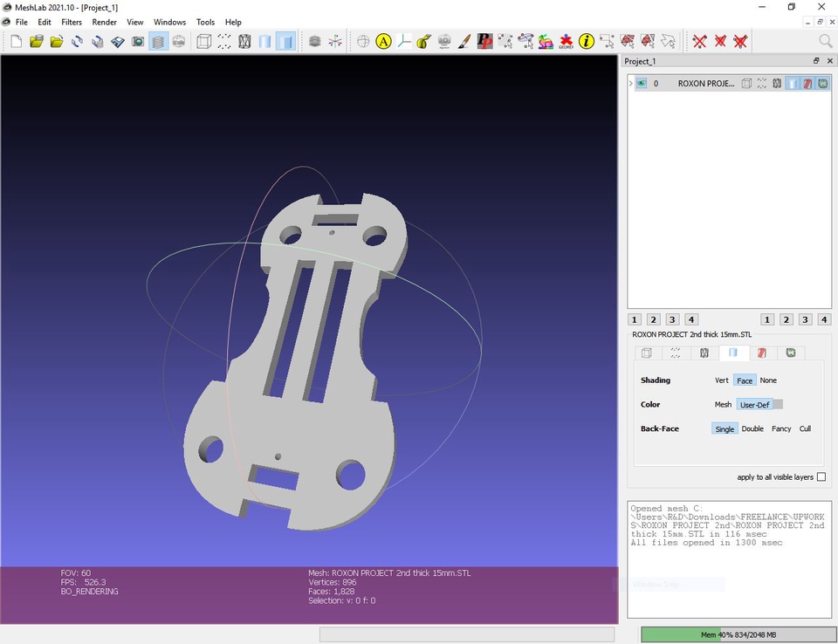
Task: Delete selected faces red X icon
Action: pos(720,41)
